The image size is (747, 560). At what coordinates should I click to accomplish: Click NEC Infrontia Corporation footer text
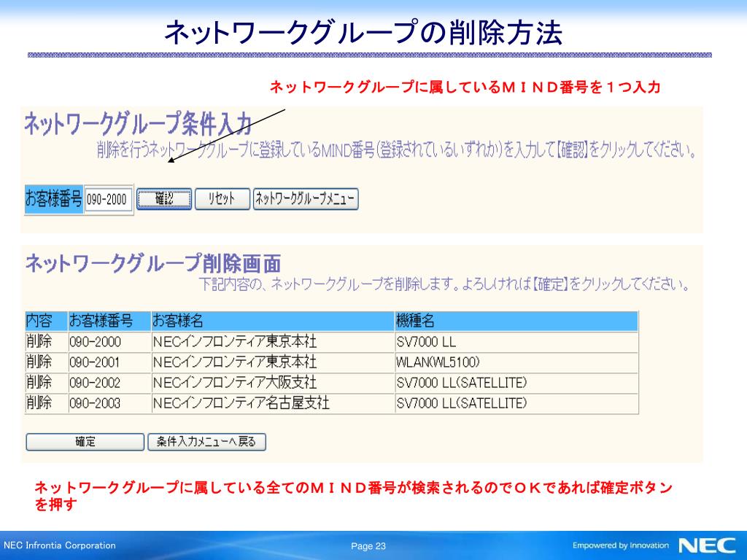click(60, 545)
